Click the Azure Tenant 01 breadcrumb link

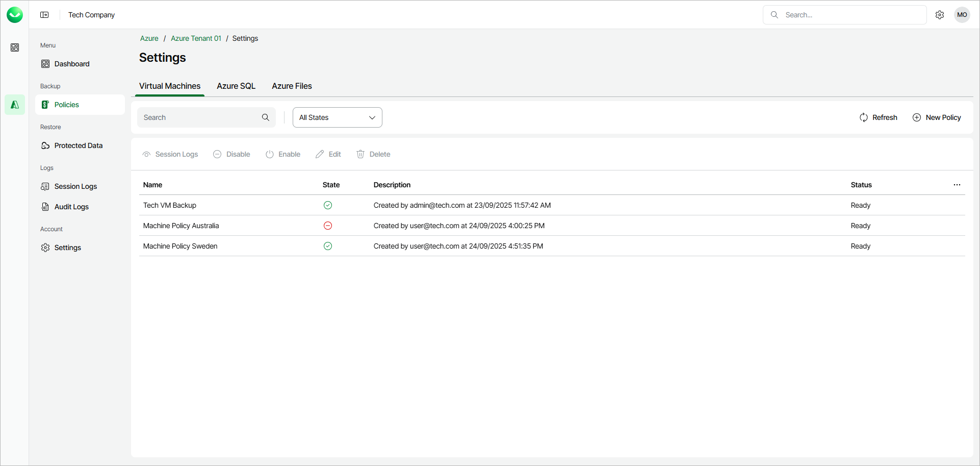click(x=196, y=38)
